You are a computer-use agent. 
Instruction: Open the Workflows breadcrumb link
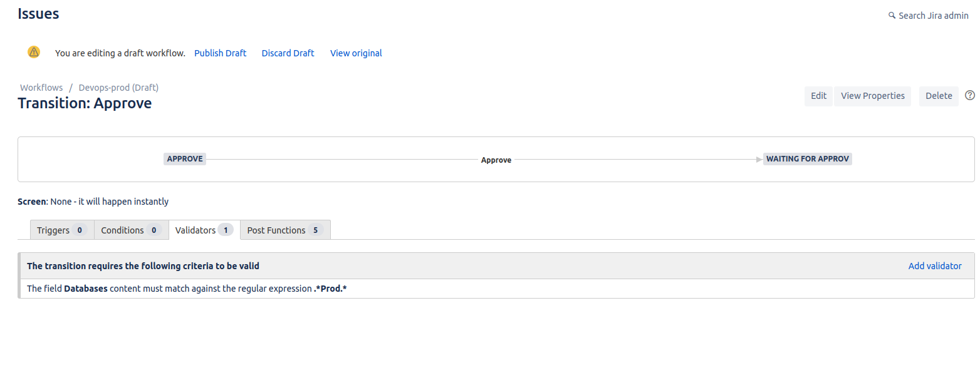[x=41, y=88]
